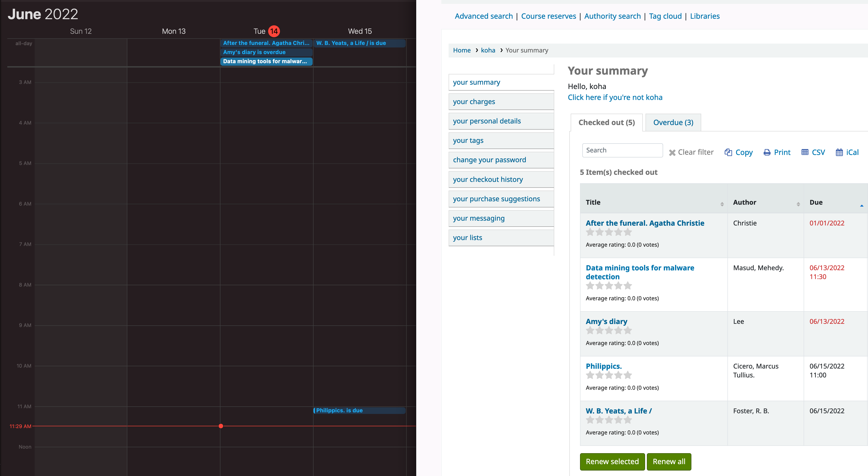This screenshot has width=868, height=476.
Task: Sort checkouts by Author column arrows
Action: (x=798, y=204)
